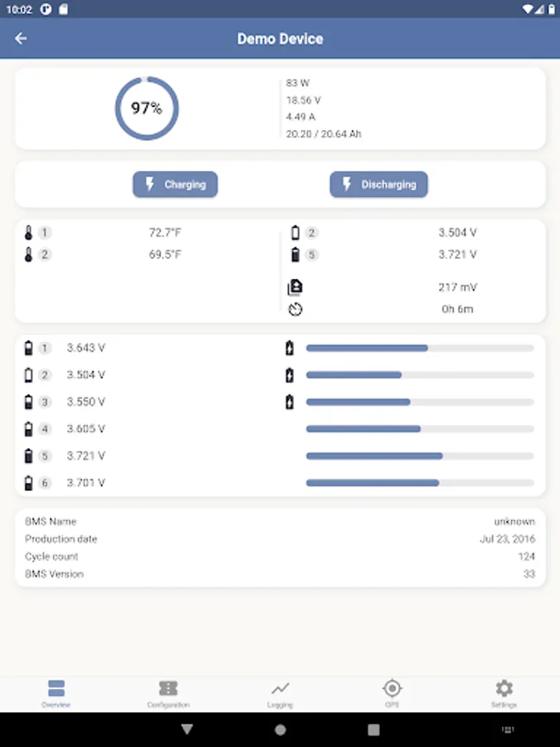Image resolution: width=560 pixels, height=747 pixels.
Task: Tap the back arrow in header
Action: point(21,38)
